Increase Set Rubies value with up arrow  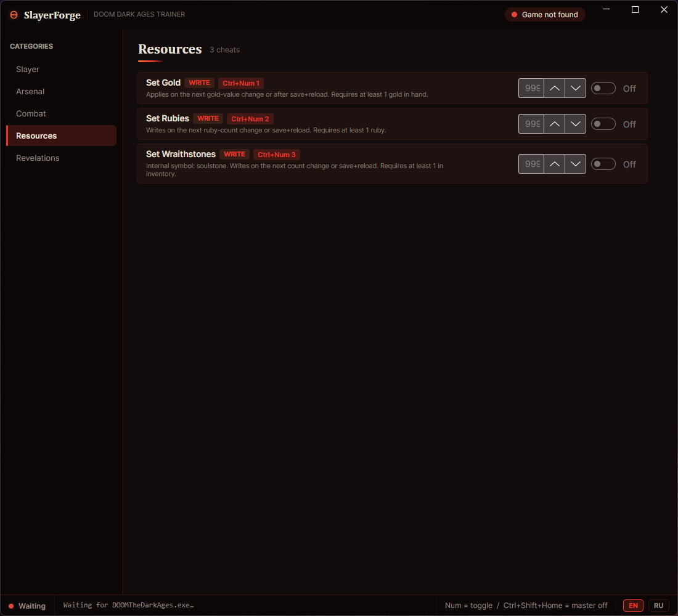point(554,124)
